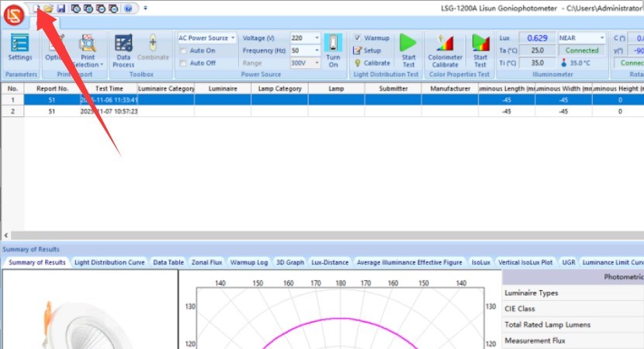The image size is (644, 349).
Task: Switch to Summary of Results tab
Action: click(x=37, y=262)
